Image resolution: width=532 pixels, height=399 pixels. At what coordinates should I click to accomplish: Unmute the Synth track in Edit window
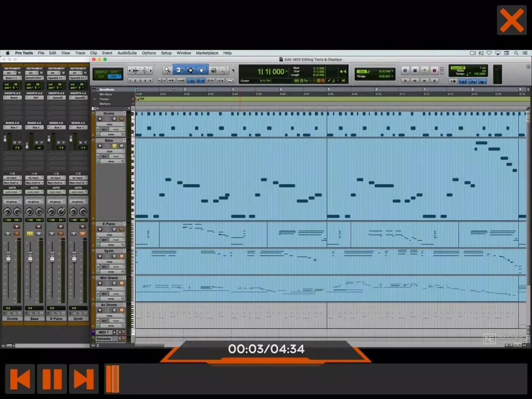tap(121, 256)
